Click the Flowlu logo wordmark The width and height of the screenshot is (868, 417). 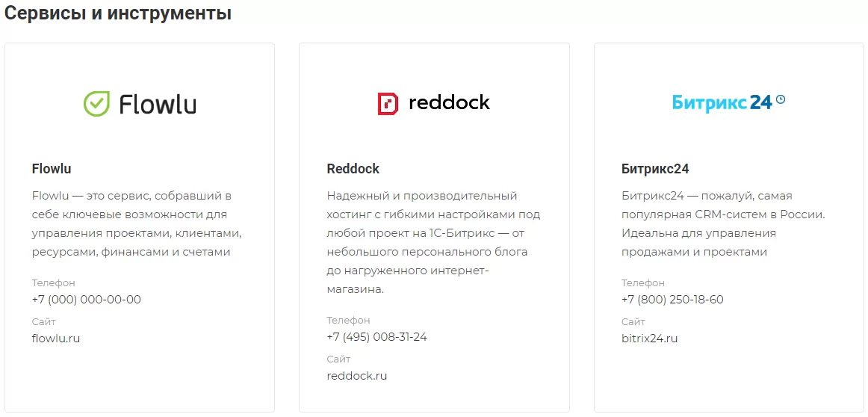coord(158,104)
